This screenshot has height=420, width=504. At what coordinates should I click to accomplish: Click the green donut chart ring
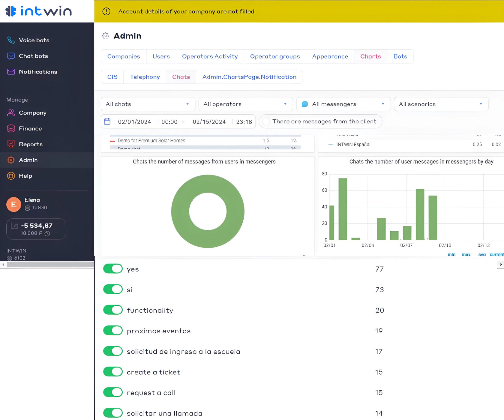point(180,211)
